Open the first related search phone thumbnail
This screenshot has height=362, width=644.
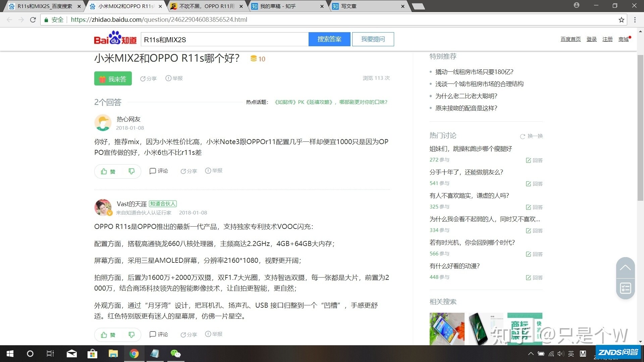[447, 329]
